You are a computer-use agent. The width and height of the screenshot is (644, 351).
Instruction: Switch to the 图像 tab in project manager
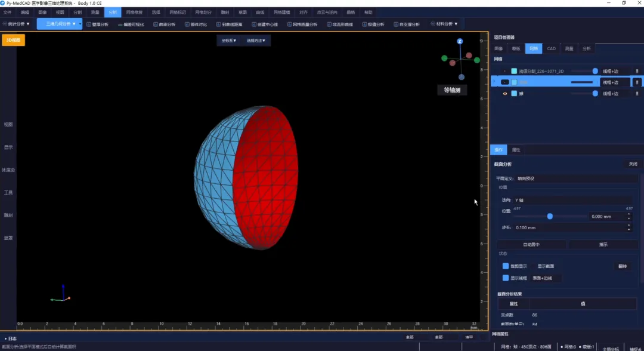click(x=499, y=48)
